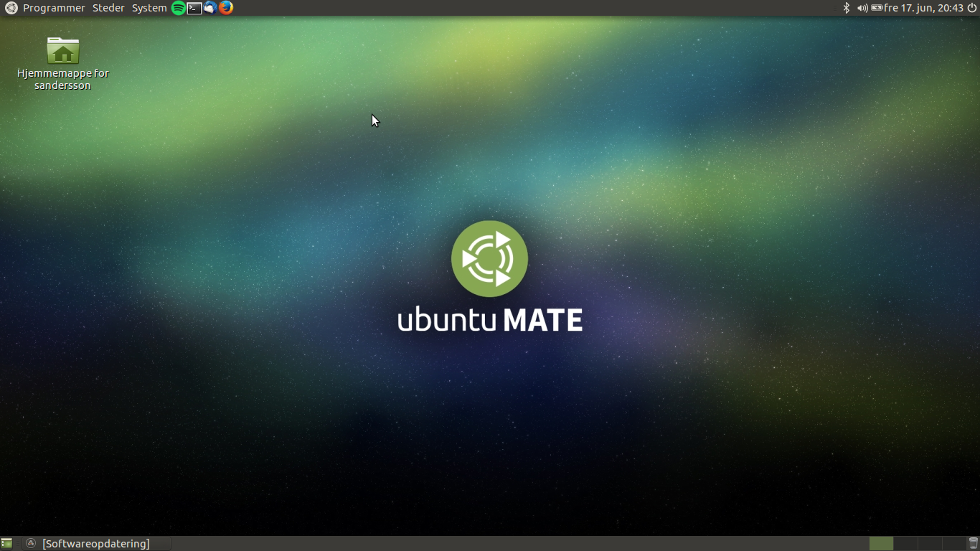The height and width of the screenshot is (551, 980).
Task: Open the sound volume indicator
Action: [862, 8]
